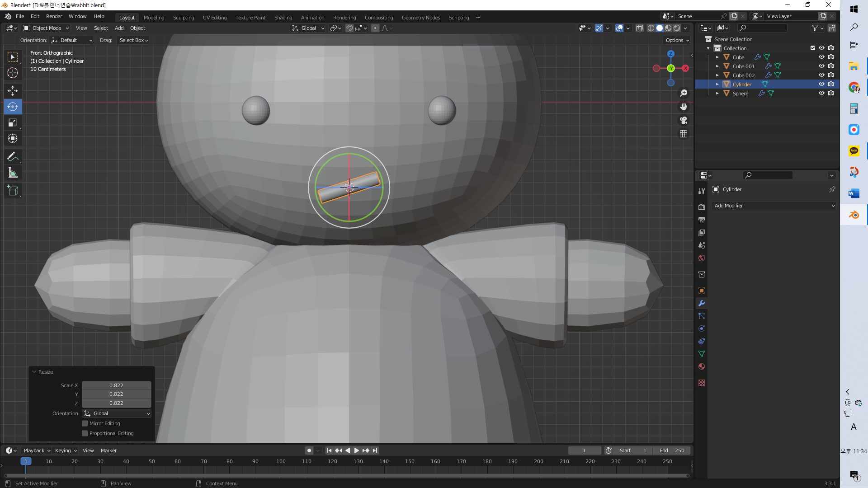
Task: Select the Select Box tool
Action: pos(13,57)
